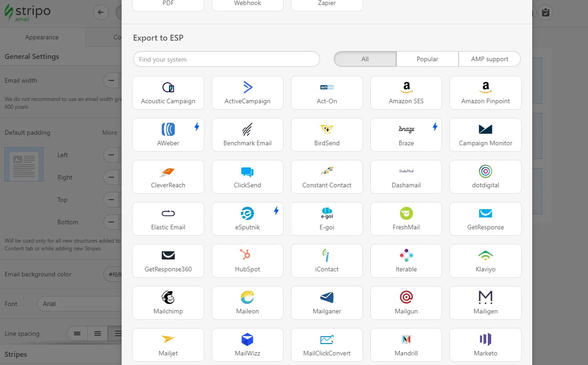Select the Mailgun card

(406, 303)
